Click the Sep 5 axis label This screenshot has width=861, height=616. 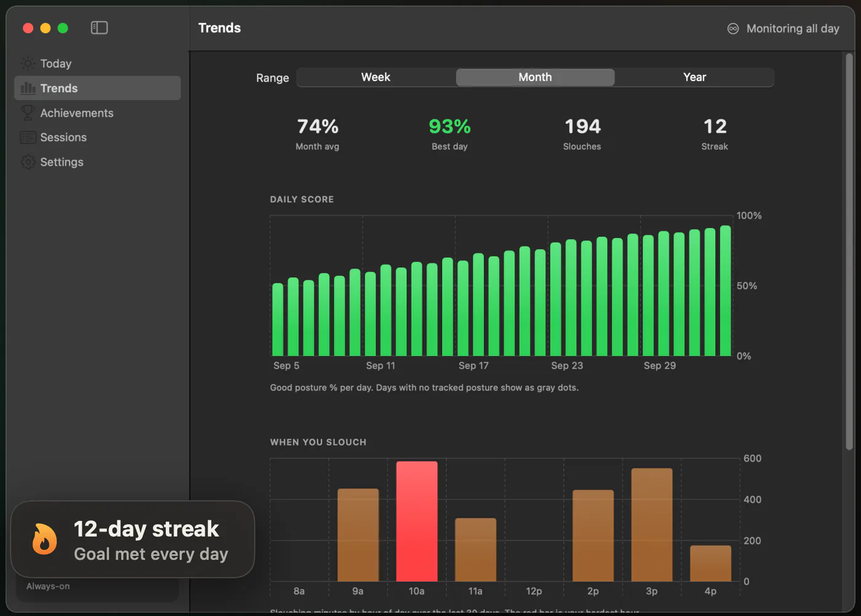[287, 366]
